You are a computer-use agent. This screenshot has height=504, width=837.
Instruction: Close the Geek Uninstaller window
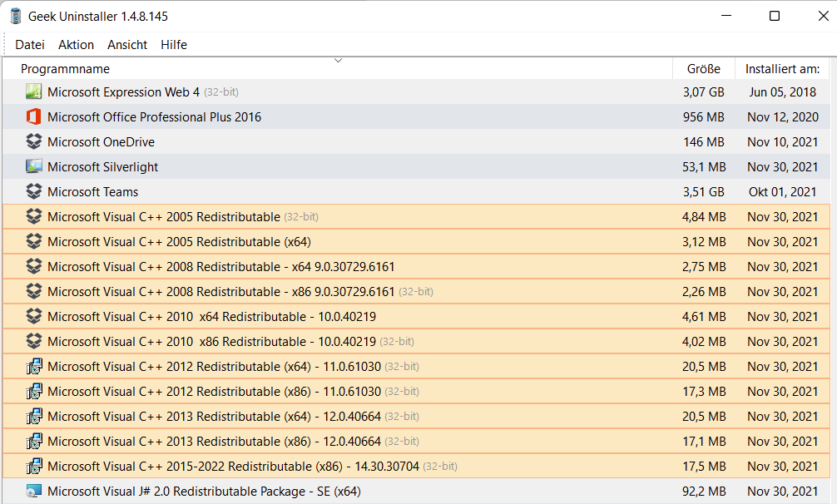pos(824,16)
